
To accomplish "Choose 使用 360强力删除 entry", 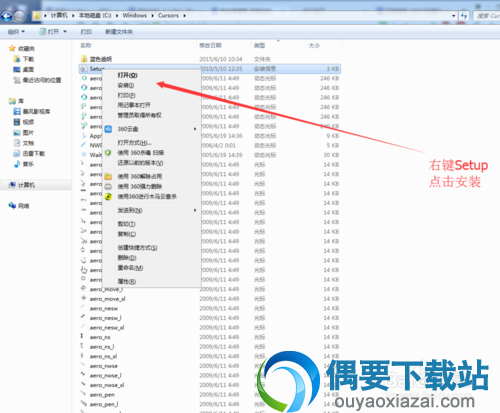I will coord(152,186).
